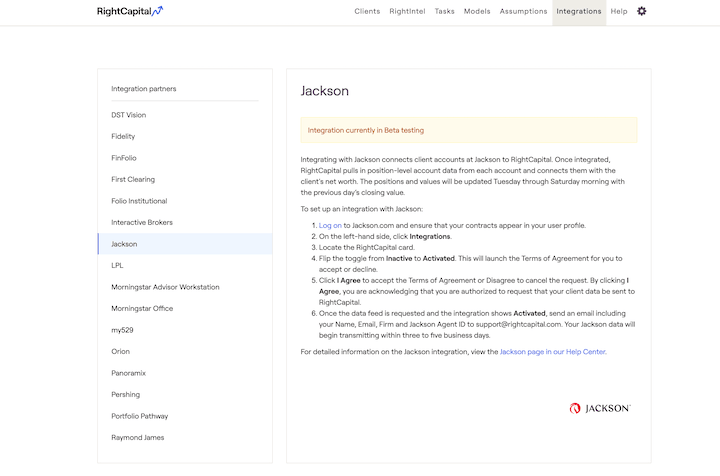This screenshot has width=720, height=476.
Task: Click the Jackson logo image
Action: pos(600,408)
